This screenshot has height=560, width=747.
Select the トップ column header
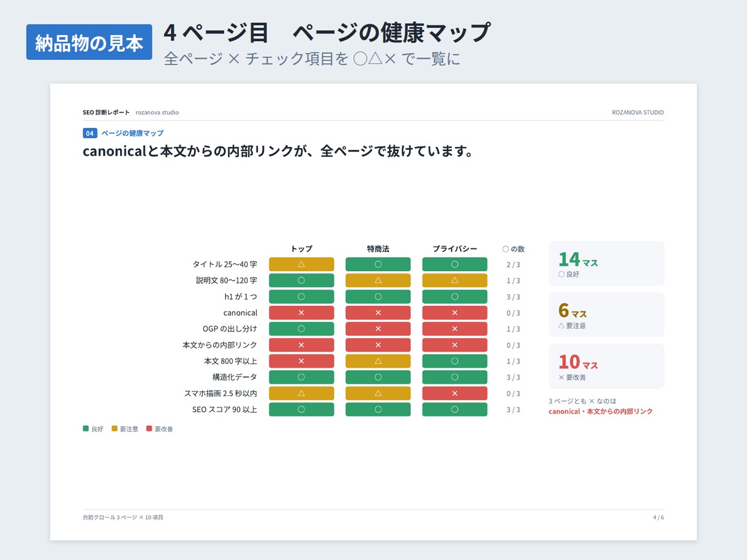[301, 249]
